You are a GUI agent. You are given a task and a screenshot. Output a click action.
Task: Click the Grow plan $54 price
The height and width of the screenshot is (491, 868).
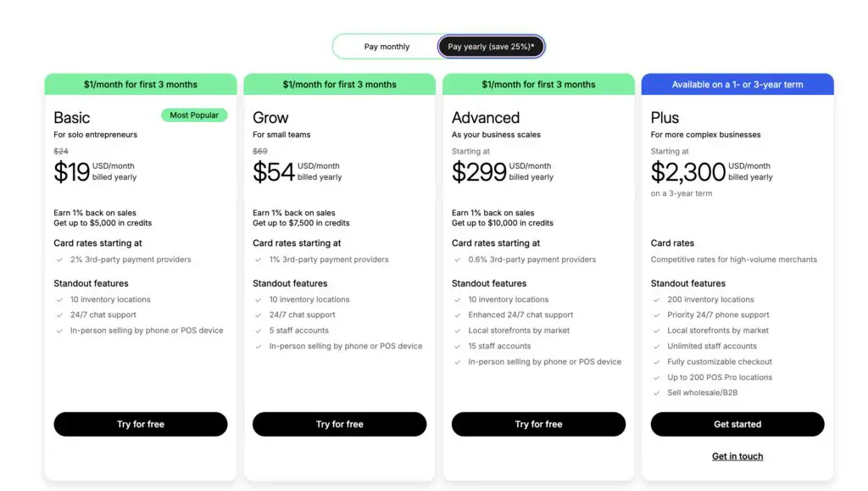[x=273, y=172]
